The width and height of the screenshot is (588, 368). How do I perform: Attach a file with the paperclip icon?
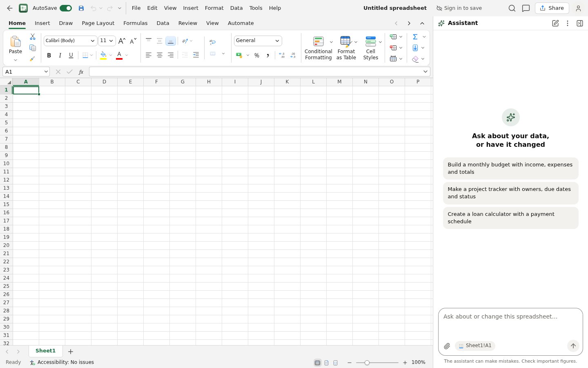point(447,346)
